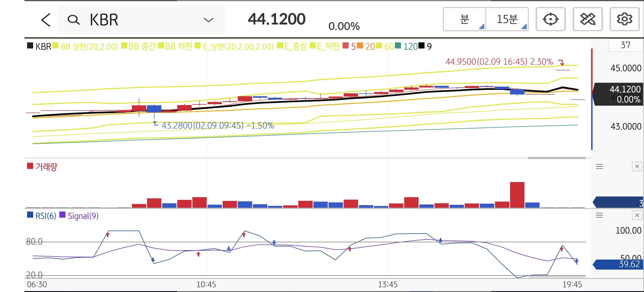Close the RSI indicator panel
This screenshot has height=292, width=644.
(637, 215)
